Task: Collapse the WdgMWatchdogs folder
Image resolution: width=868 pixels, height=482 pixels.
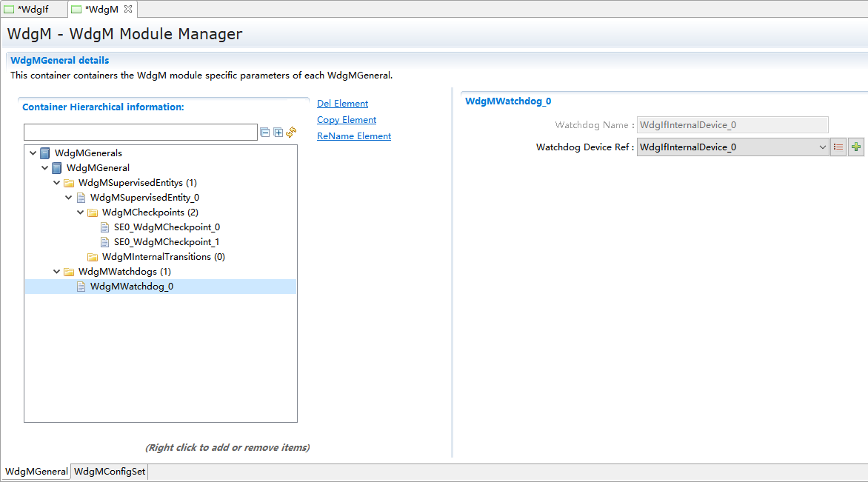Action: point(57,272)
